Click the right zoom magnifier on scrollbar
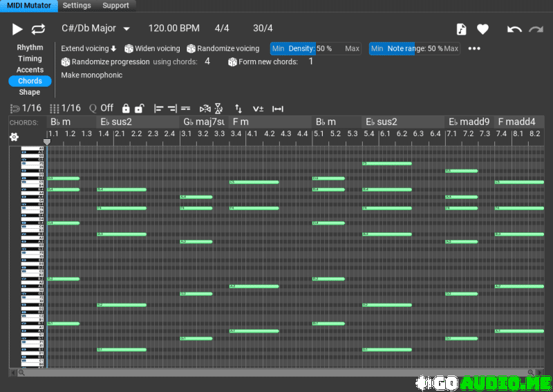The height and width of the screenshot is (392, 553). [x=530, y=373]
